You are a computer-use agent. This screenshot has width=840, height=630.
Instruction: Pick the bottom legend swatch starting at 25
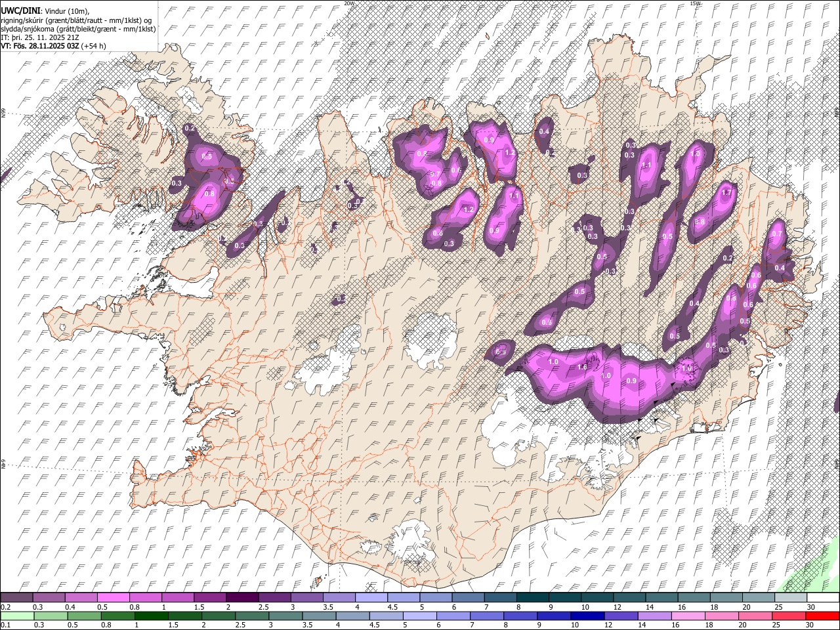point(789,616)
